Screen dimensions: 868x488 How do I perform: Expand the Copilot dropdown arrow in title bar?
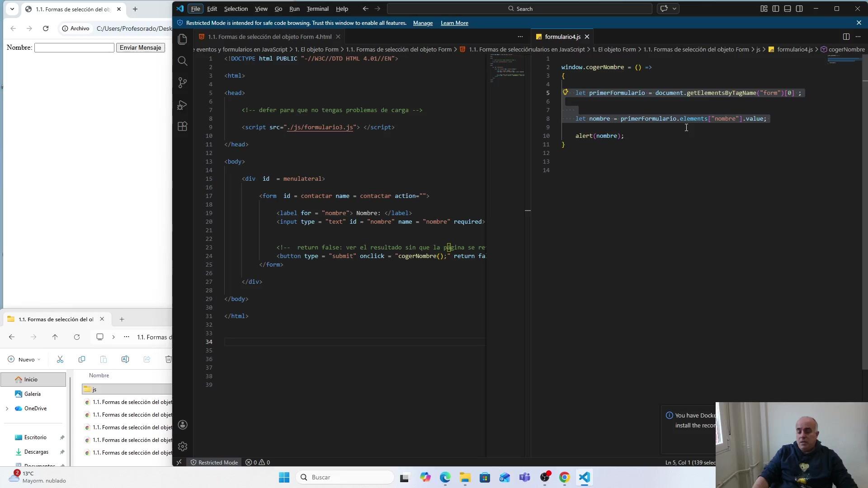pyautogui.click(x=675, y=9)
